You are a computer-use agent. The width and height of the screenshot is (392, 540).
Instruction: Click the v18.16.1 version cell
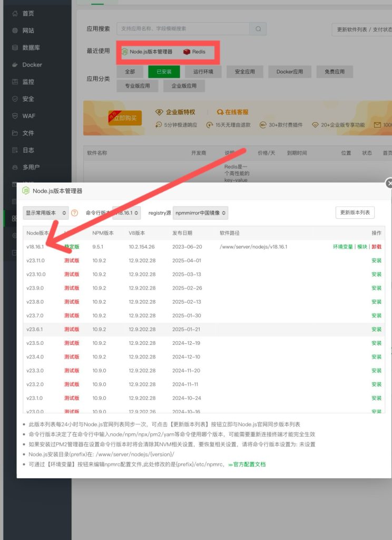pyautogui.click(x=35, y=247)
